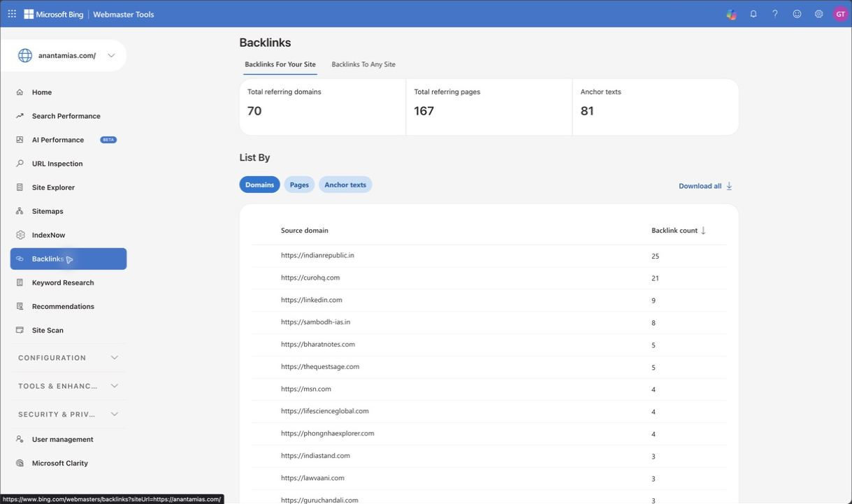Screen dimensions: 852x504
Task: Expand the CONFIGURATION section
Action: [x=68, y=358]
